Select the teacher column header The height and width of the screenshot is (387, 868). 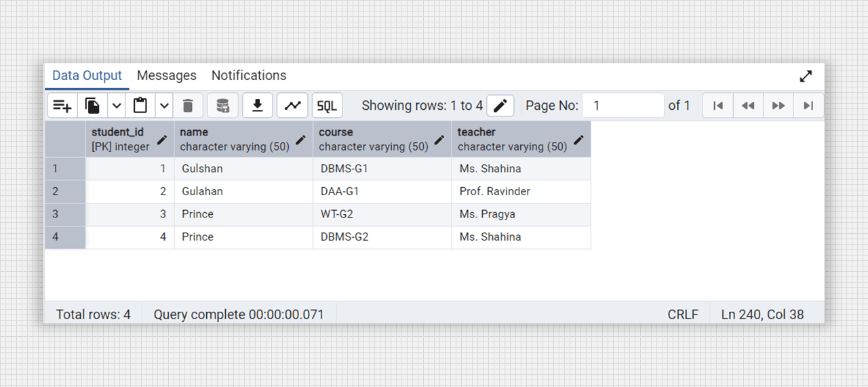521,140
